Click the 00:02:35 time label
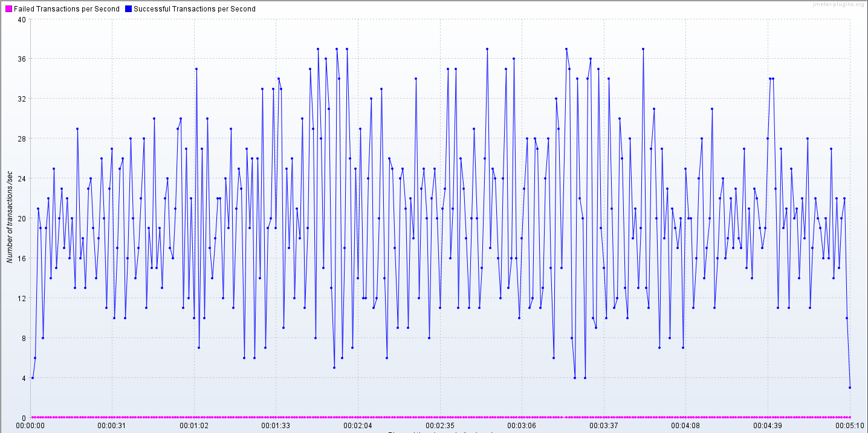The width and height of the screenshot is (868, 433). (440, 426)
